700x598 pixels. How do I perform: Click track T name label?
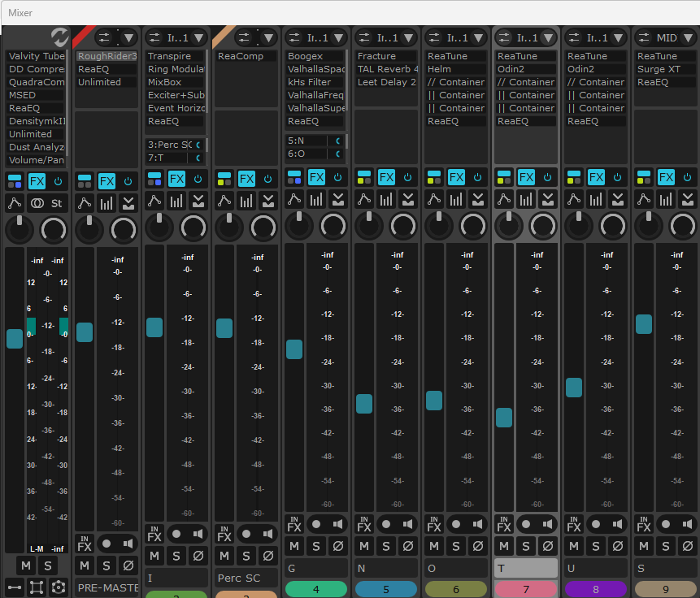tap(526, 568)
